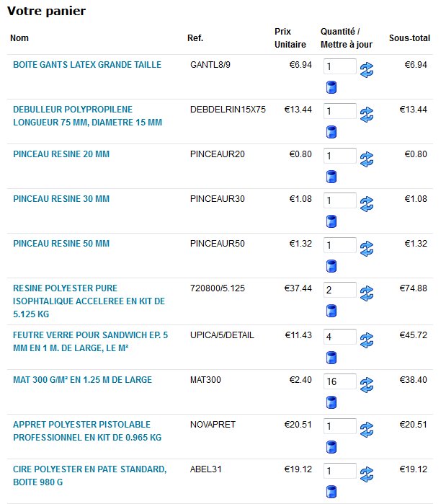The image size is (446, 504).
Task: Open BOITE GANTS LATEX GRANDE TAILLE product link
Action: click(87, 65)
